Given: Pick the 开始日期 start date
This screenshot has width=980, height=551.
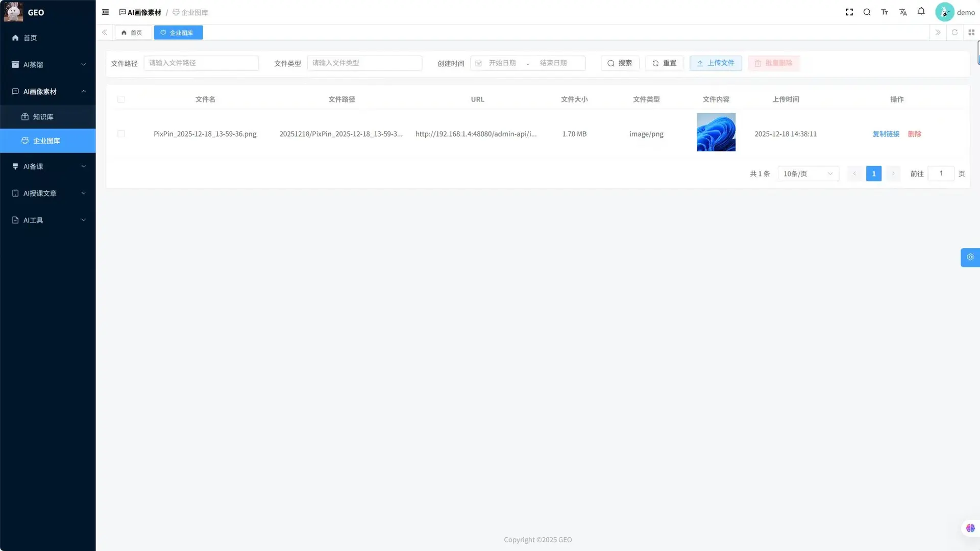Looking at the screenshot, I should tap(502, 63).
